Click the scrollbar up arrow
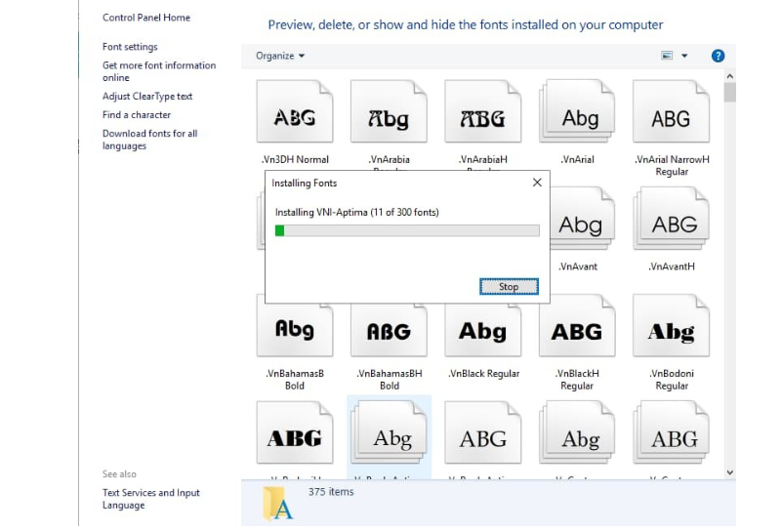The height and width of the screenshot is (532, 781). point(729,76)
